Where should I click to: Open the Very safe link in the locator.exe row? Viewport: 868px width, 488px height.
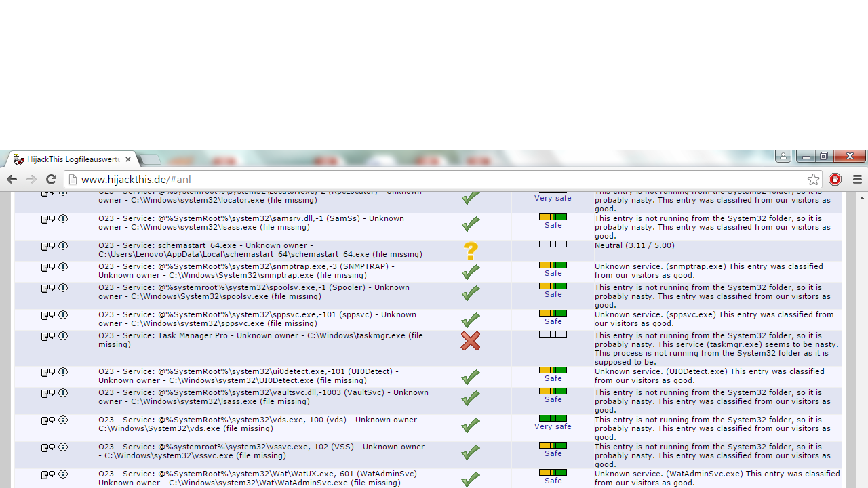click(553, 198)
